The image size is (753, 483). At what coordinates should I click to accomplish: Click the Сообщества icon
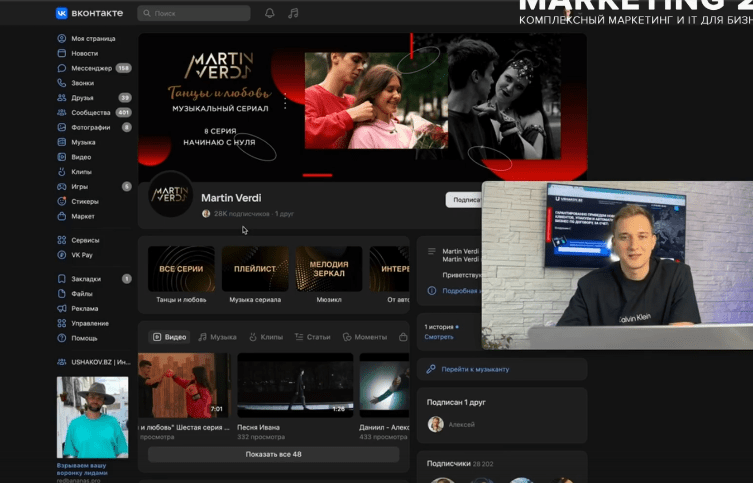61,113
